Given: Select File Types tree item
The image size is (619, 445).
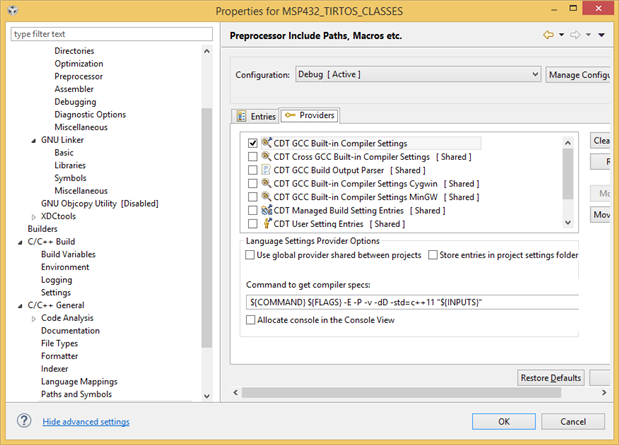Looking at the screenshot, I should click(x=60, y=343).
